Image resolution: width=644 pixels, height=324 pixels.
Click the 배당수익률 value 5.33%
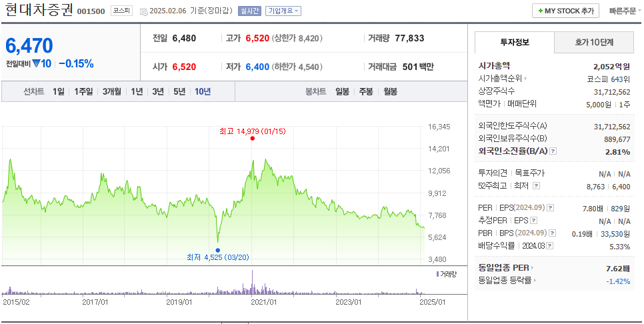pos(620,247)
